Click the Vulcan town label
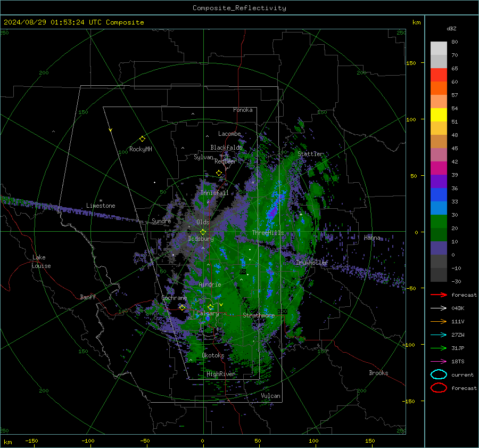Screen dimensions: 479x448 pos(270,396)
